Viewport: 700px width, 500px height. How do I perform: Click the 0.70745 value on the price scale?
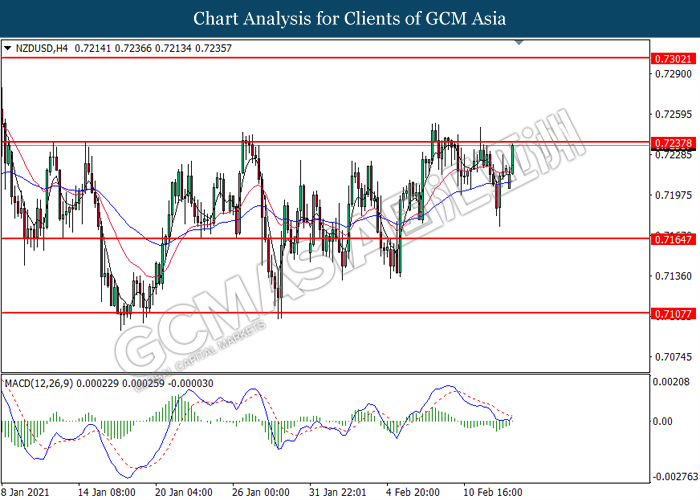[x=671, y=356]
